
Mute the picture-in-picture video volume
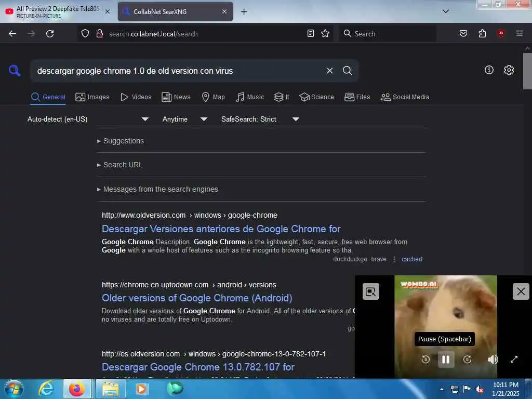coord(493,360)
